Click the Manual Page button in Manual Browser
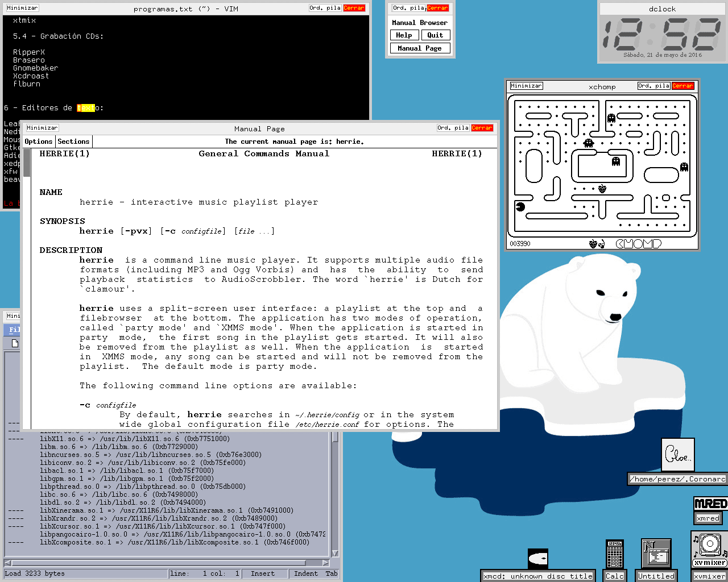 click(x=420, y=48)
